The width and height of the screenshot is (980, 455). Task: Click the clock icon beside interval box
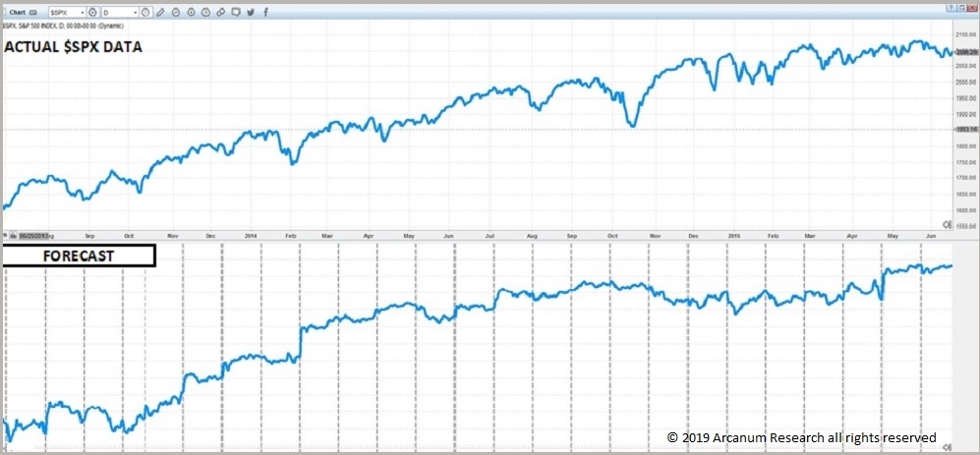point(144,13)
